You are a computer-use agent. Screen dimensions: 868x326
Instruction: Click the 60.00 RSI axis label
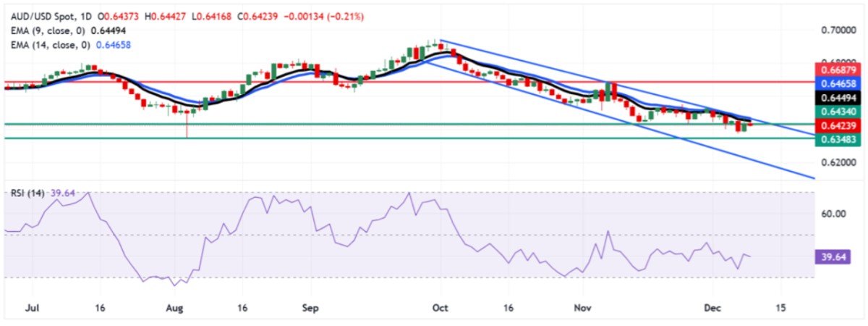[833, 214]
